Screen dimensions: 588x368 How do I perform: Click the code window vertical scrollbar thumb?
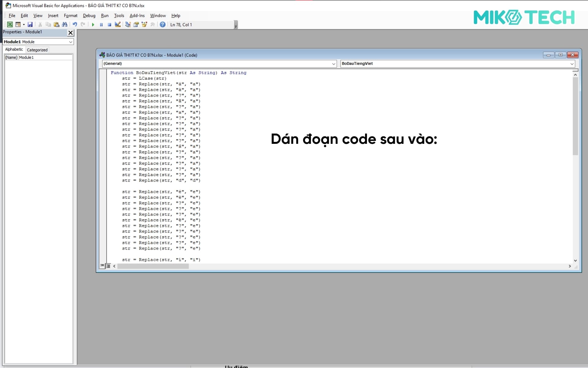(575, 116)
